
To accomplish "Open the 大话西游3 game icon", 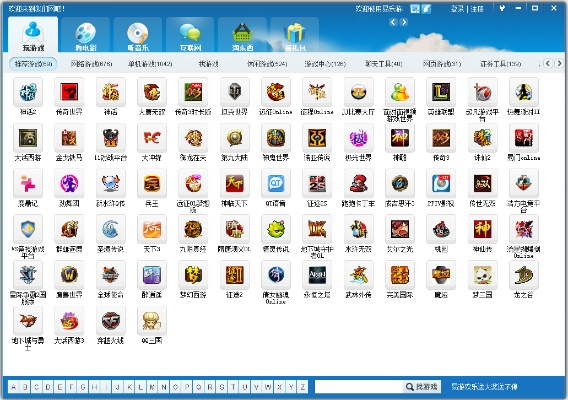I will pyautogui.click(x=69, y=321).
